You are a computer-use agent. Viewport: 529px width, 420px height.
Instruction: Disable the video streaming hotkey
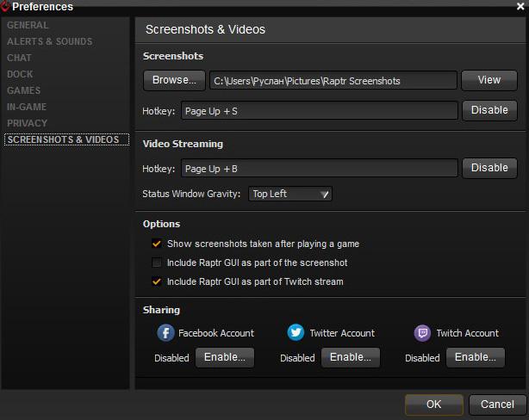pyautogui.click(x=489, y=168)
